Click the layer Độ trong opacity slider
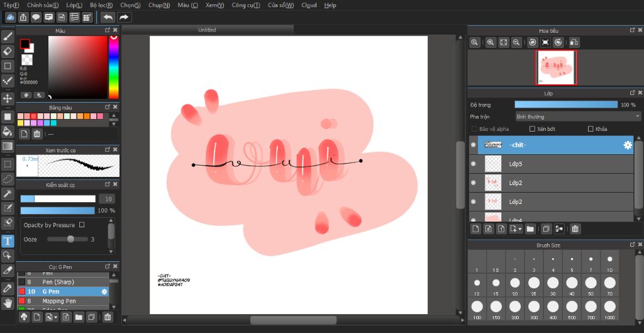The image size is (644, 333). (566, 105)
